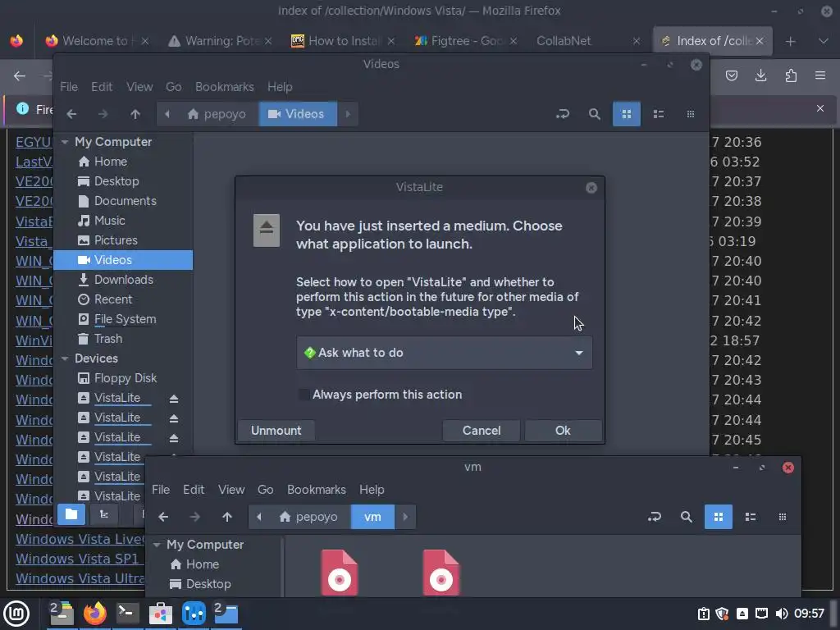
Task: Open new Firefox tab
Action: pyautogui.click(x=790, y=41)
